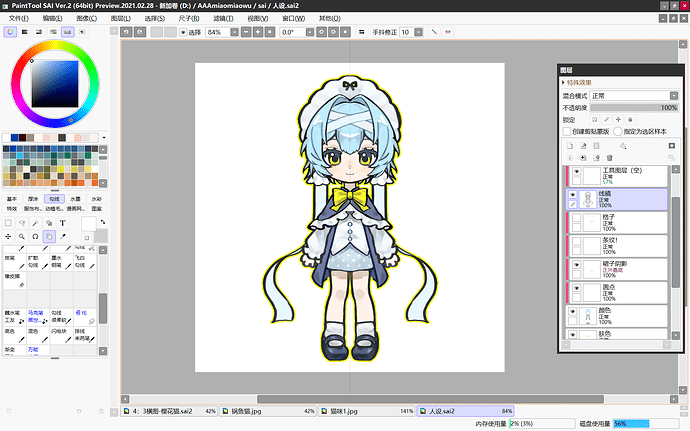Zoom out with the minus button

point(246,32)
